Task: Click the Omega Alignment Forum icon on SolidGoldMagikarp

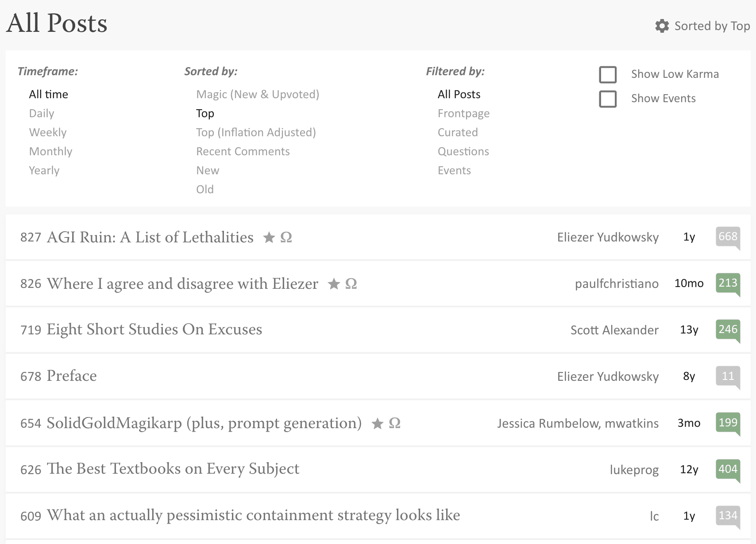Action: pyautogui.click(x=394, y=424)
